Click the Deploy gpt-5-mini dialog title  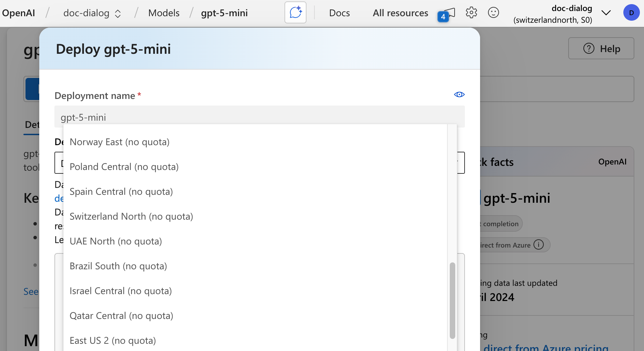pos(113,49)
